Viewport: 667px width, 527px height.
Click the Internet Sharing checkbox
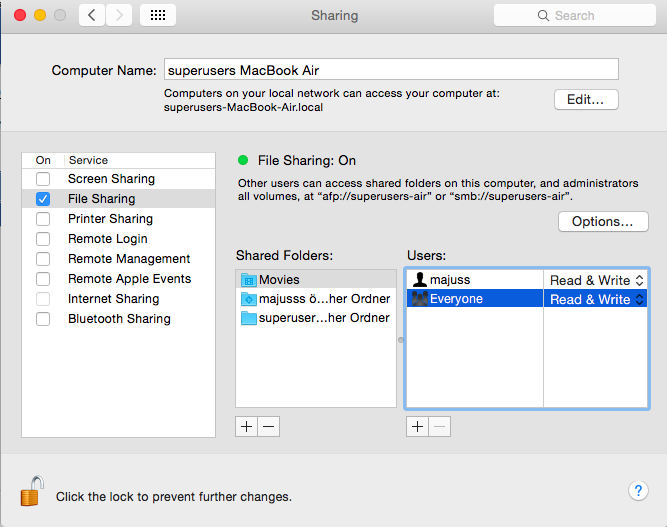point(43,299)
